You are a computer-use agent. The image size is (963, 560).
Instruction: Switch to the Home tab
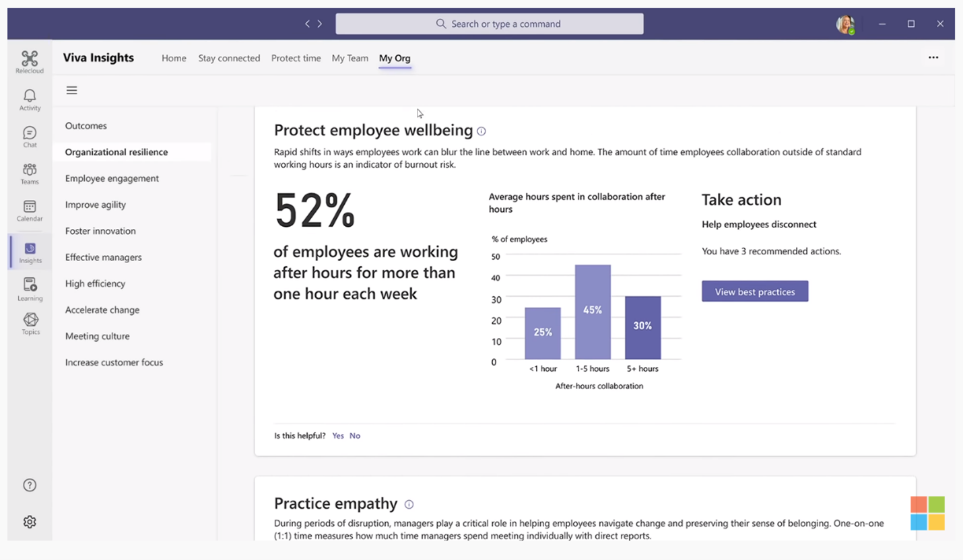[174, 58]
